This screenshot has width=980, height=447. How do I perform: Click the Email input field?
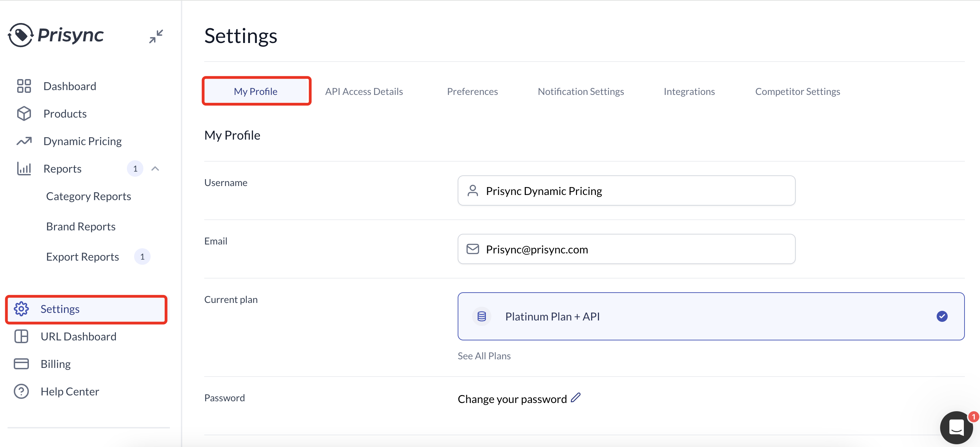626,249
